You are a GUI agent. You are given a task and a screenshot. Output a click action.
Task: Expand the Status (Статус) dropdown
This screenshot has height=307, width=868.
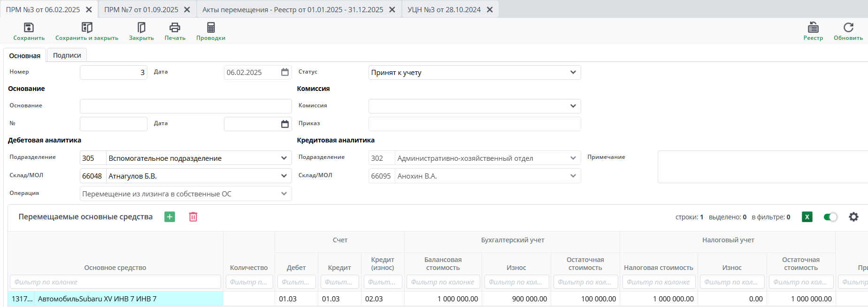coord(573,72)
